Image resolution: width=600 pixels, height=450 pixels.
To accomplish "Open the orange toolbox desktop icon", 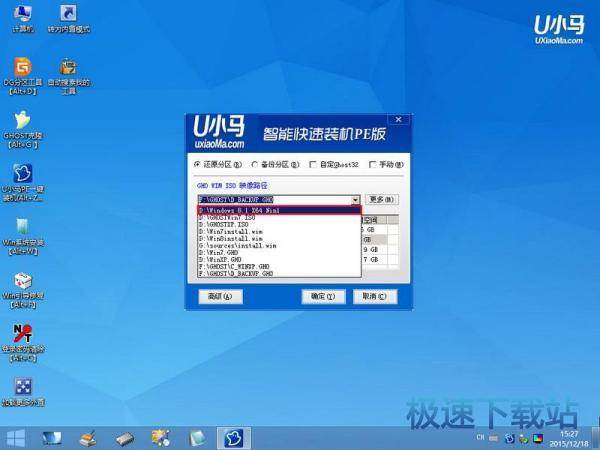I will pyautogui.click(x=68, y=76).
